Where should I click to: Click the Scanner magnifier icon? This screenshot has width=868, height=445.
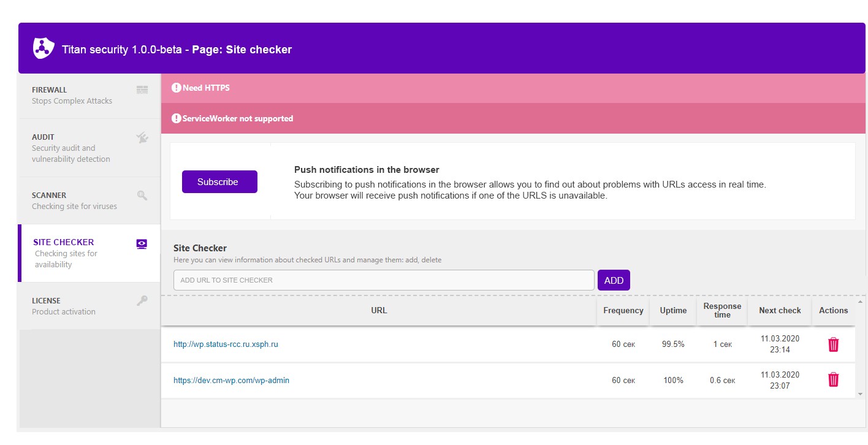(x=142, y=196)
